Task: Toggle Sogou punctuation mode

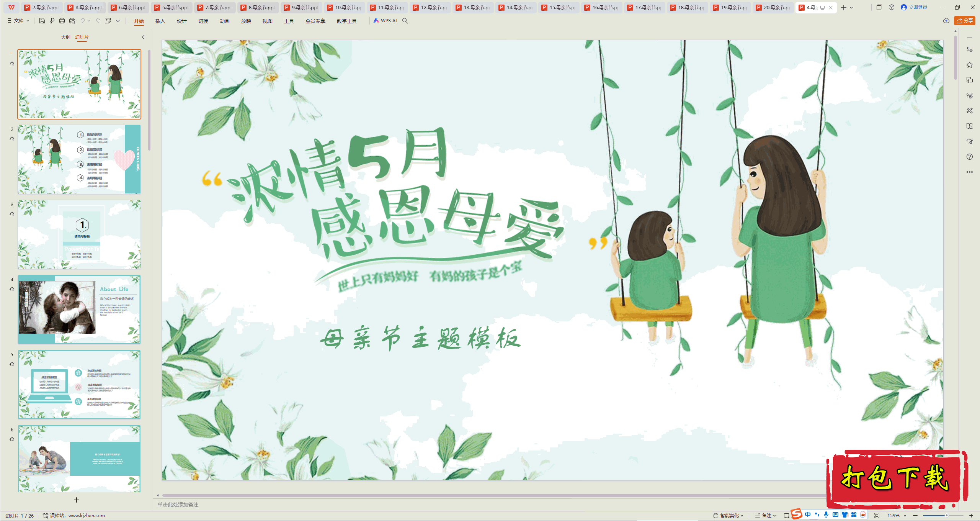Action: tap(817, 514)
